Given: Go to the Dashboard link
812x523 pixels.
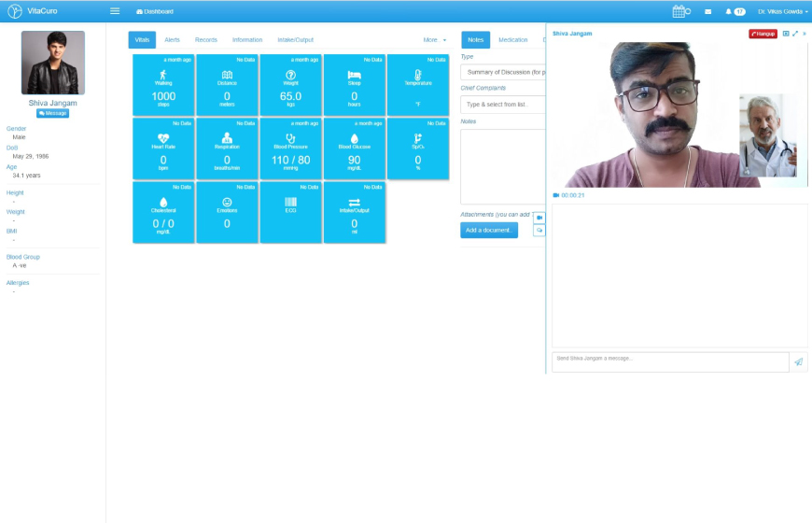Looking at the screenshot, I should click(x=155, y=11).
